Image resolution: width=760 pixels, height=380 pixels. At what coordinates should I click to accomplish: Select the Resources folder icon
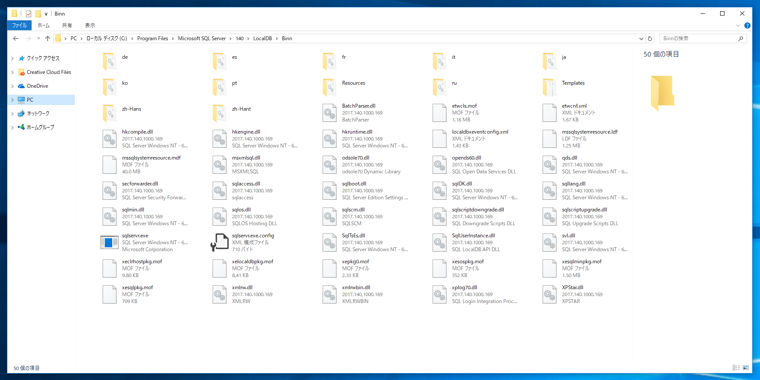tap(330, 87)
